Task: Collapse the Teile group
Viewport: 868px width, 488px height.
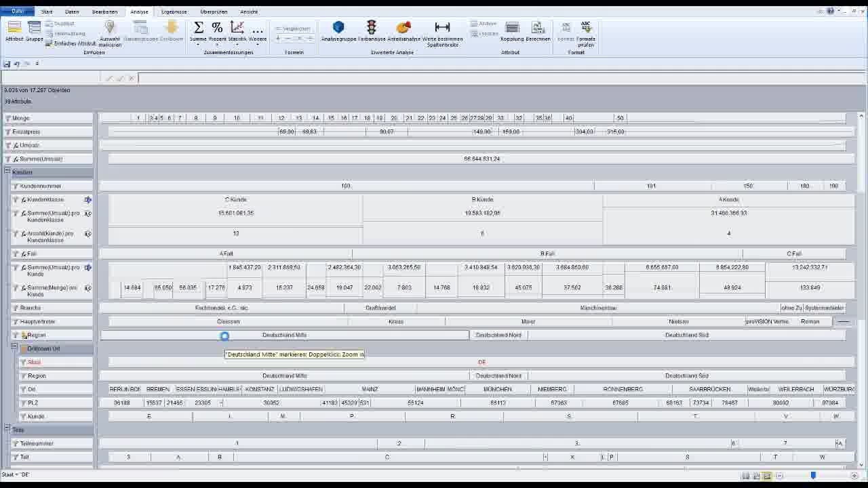Action: point(7,428)
